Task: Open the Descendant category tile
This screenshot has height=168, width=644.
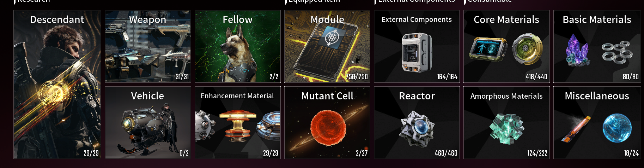Action: point(57,85)
